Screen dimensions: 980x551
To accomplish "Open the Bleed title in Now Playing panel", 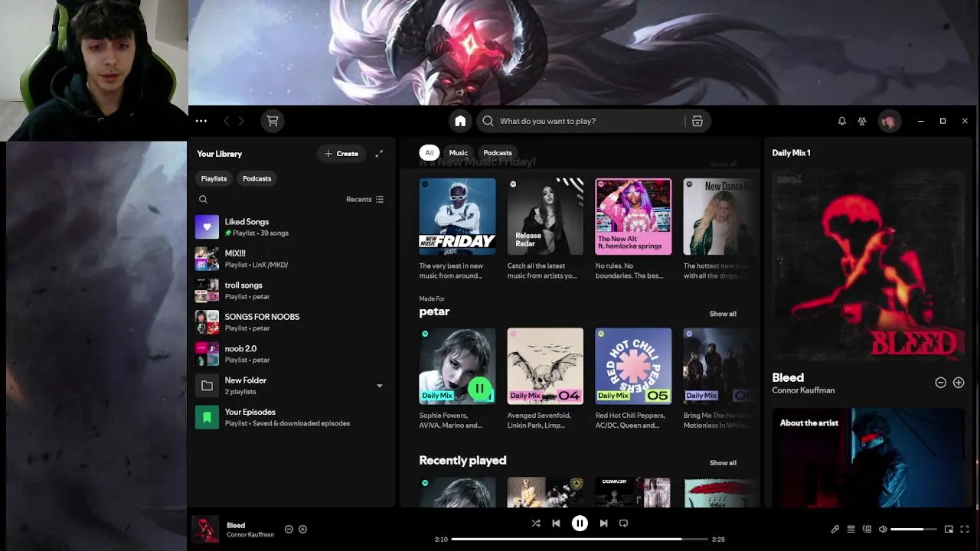I will [x=788, y=377].
